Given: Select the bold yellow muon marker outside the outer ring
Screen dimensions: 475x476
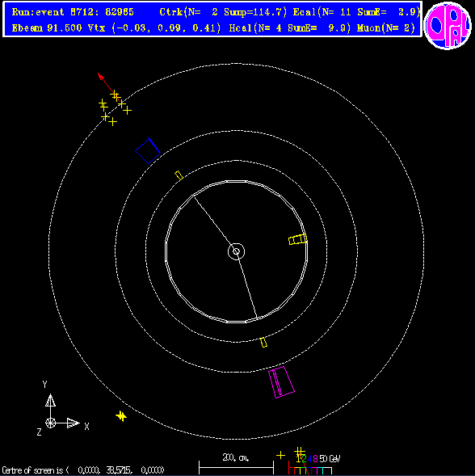Looking at the screenshot, I should [x=121, y=416].
